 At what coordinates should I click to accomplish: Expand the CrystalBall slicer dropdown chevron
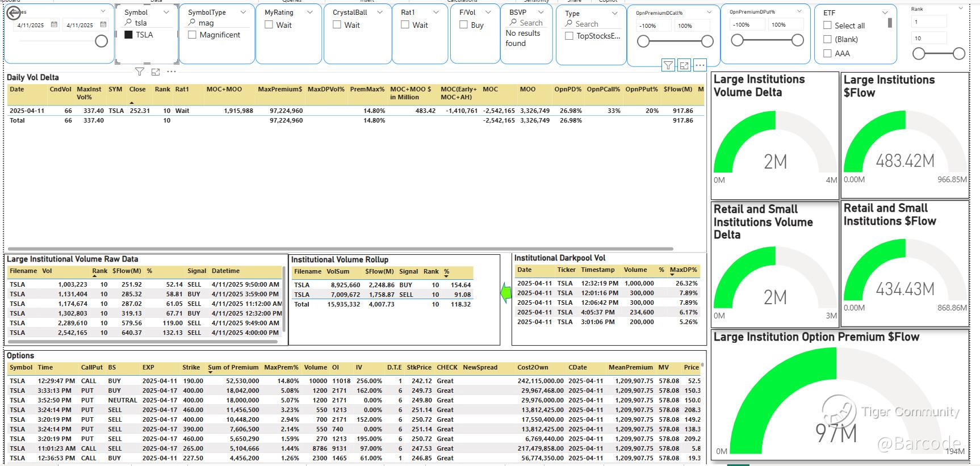point(380,12)
